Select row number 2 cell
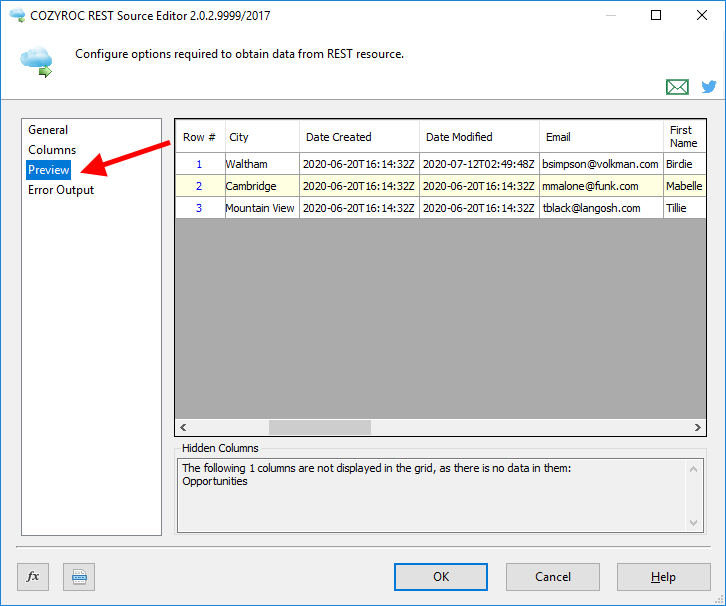The width and height of the screenshot is (726, 606). (x=200, y=186)
